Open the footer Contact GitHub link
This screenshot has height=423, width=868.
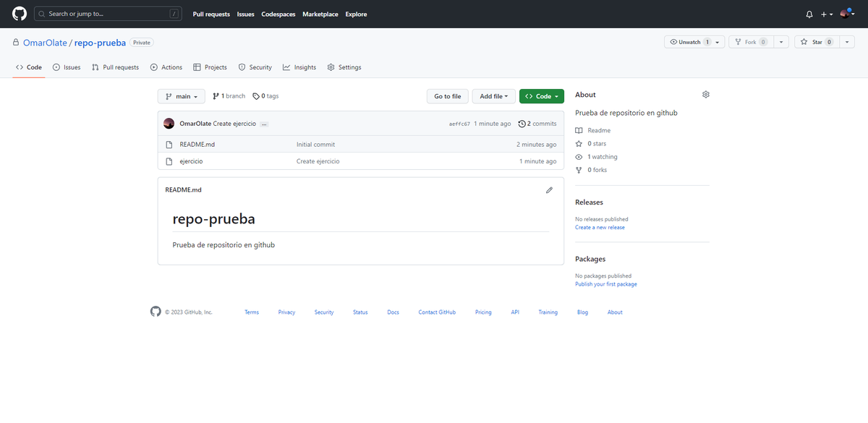point(437,312)
